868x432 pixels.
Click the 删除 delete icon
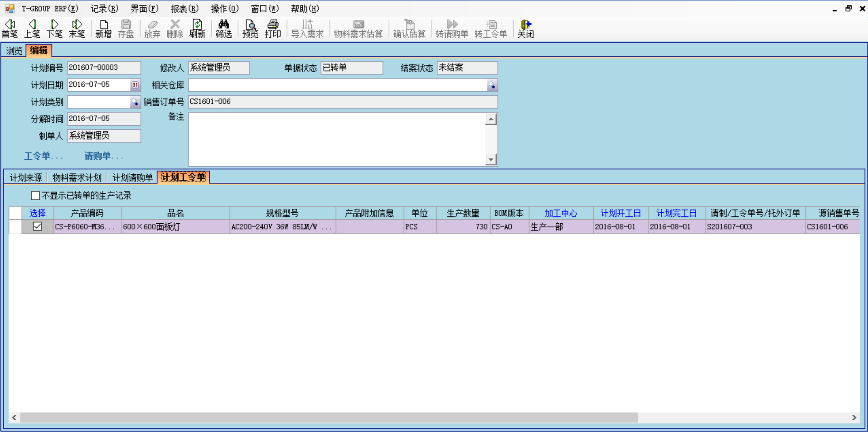175,29
